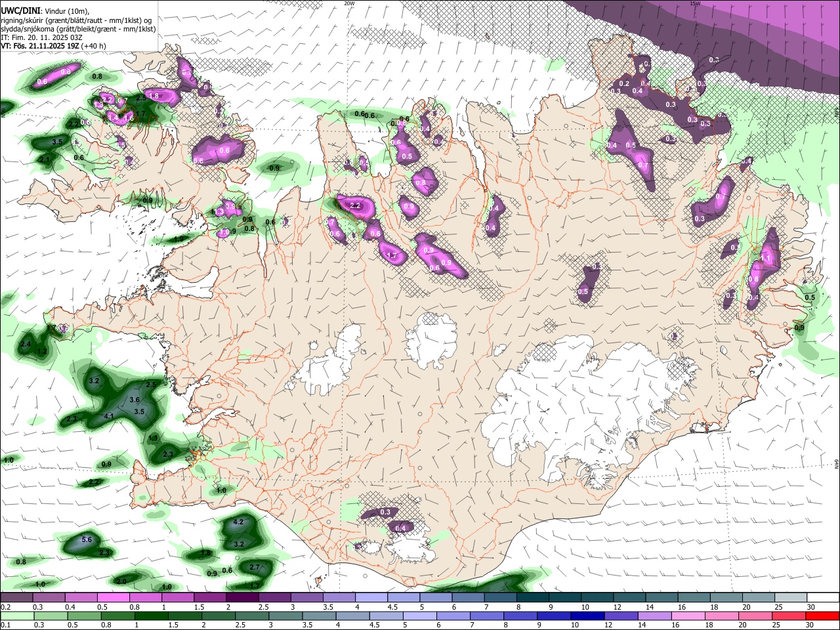Click the 4.1 precipitation value on the map
This screenshot has height=630, width=840.
click(110, 417)
